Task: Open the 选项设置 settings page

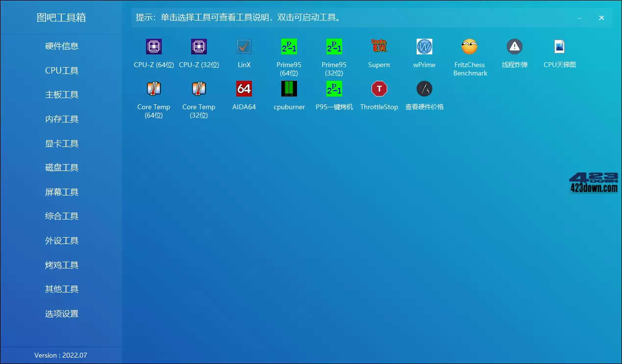Action: (61, 314)
